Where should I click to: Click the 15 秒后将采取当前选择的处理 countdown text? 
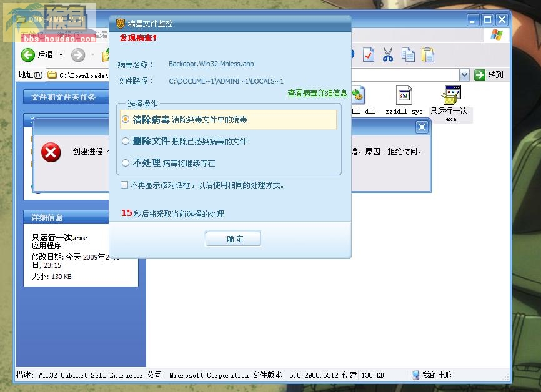pos(172,213)
